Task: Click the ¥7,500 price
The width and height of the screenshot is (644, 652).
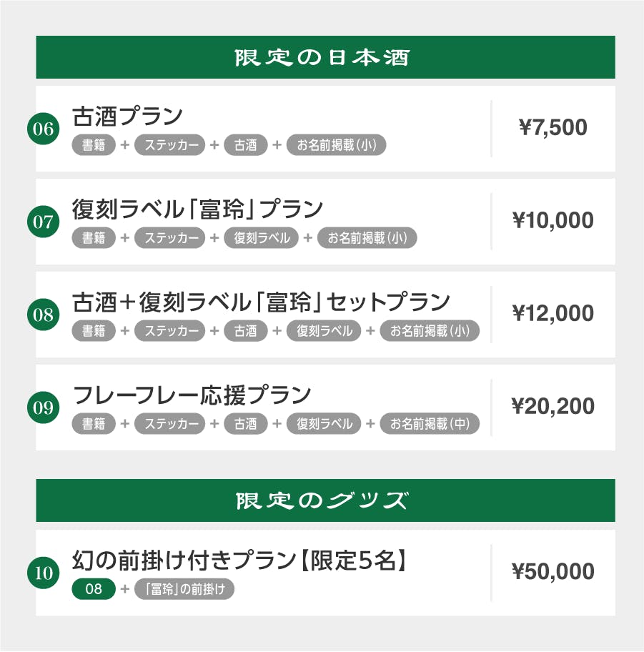Action: coord(553,128)
